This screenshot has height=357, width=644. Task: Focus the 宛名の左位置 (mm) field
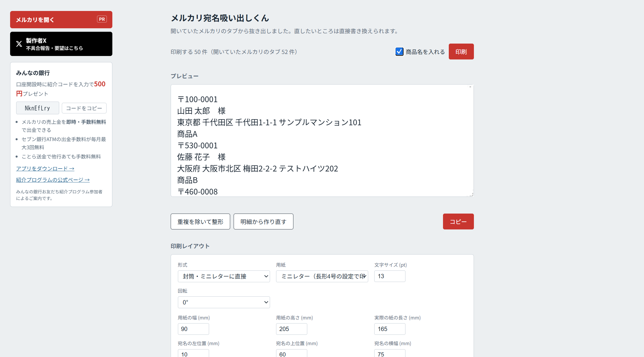point(193,354)
